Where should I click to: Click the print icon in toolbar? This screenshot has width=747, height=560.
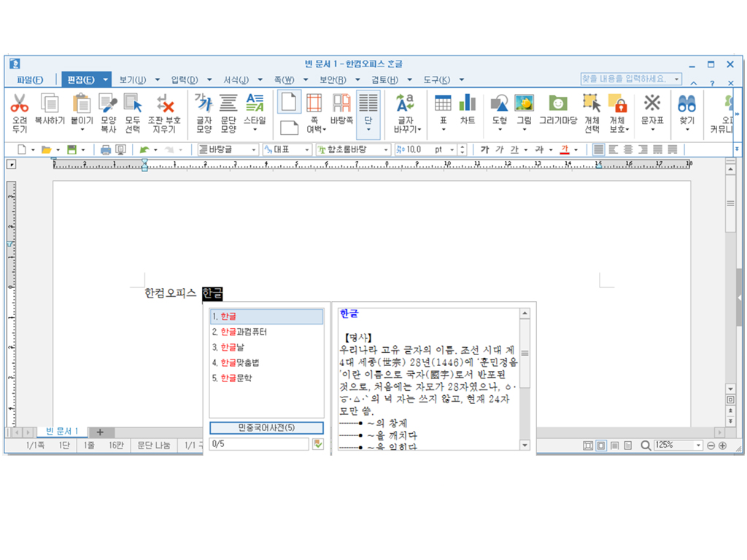(106, 150)
